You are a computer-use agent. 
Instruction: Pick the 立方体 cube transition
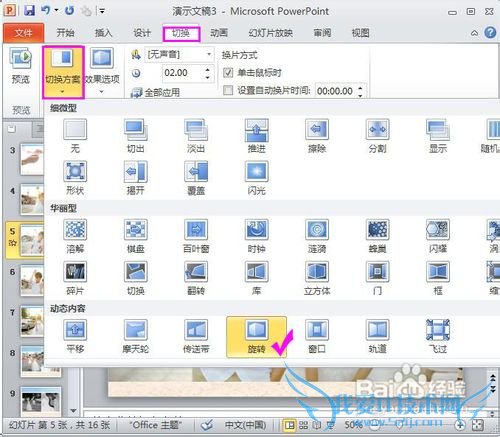317,279
